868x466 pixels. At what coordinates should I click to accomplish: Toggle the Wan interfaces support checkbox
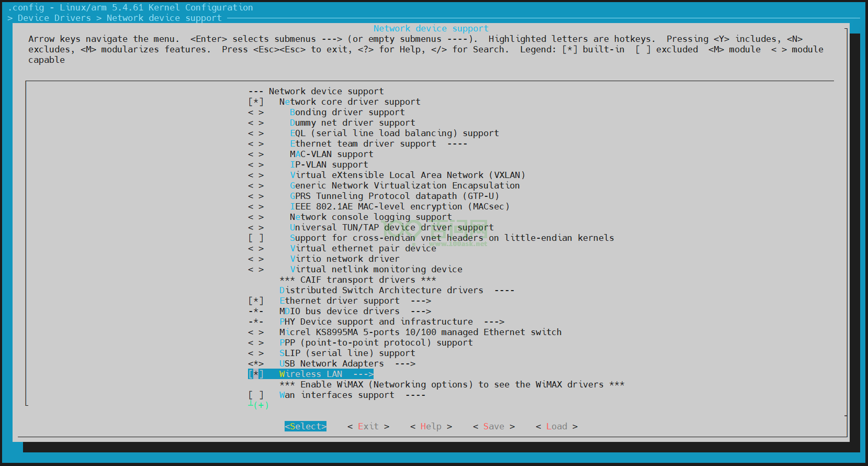[256, 395]
